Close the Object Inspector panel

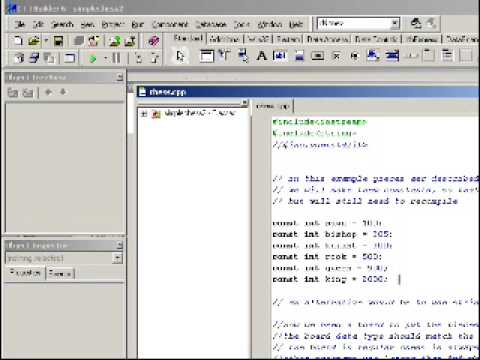pos(120,245)
